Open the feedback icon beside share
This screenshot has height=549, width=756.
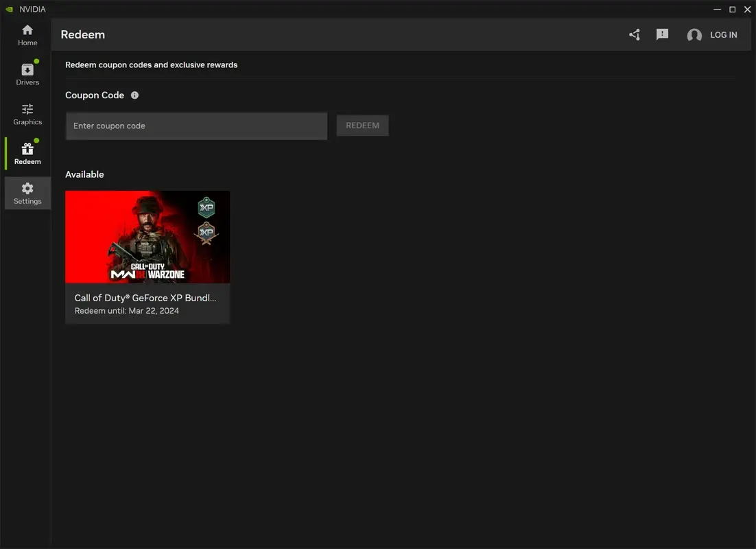pyautogui.click(x=662, y=34)
